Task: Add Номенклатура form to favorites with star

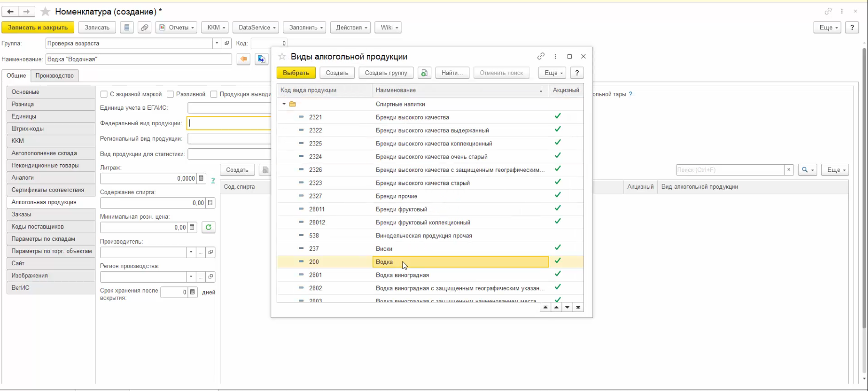Action: click(x=45, y=12)
